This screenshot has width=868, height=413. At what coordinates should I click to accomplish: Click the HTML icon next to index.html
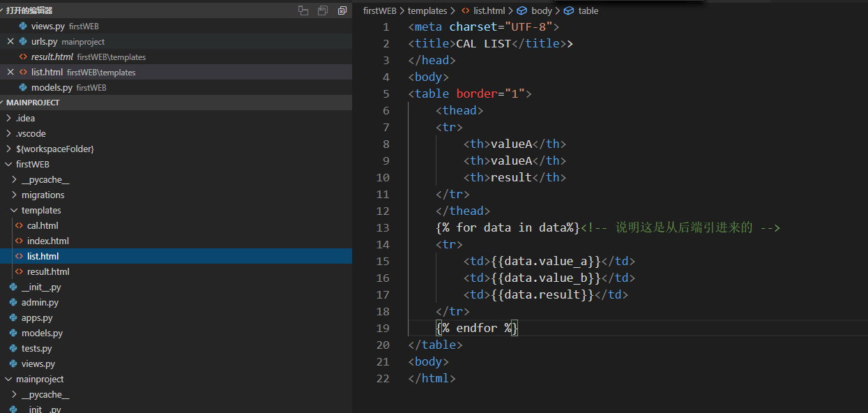click(x=19, y=241)
